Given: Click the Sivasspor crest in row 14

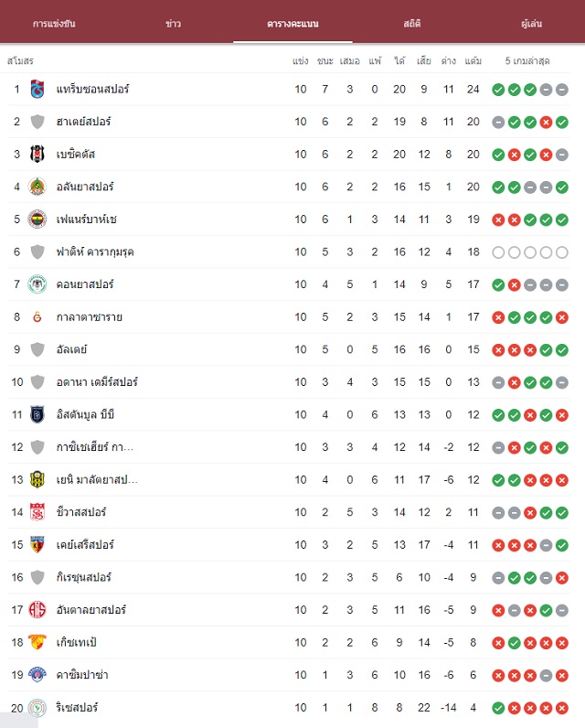Looking at the screenshot, I should click(37, 512).
